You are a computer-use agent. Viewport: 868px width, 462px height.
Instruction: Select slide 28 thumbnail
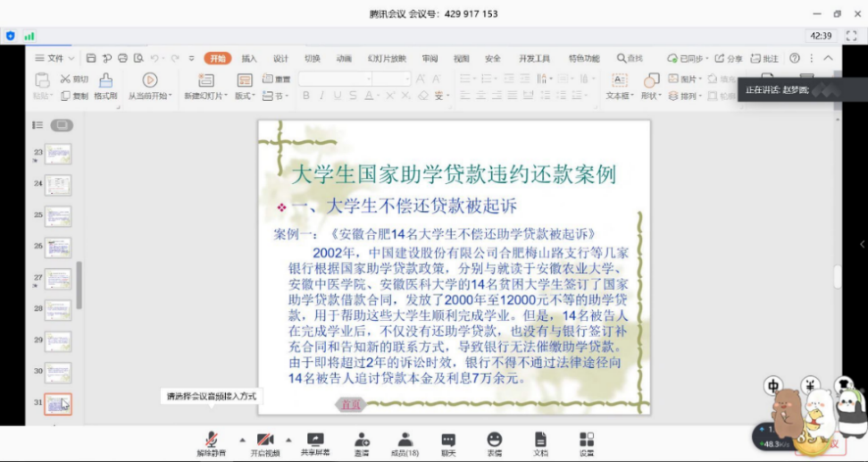coord(58,310)
